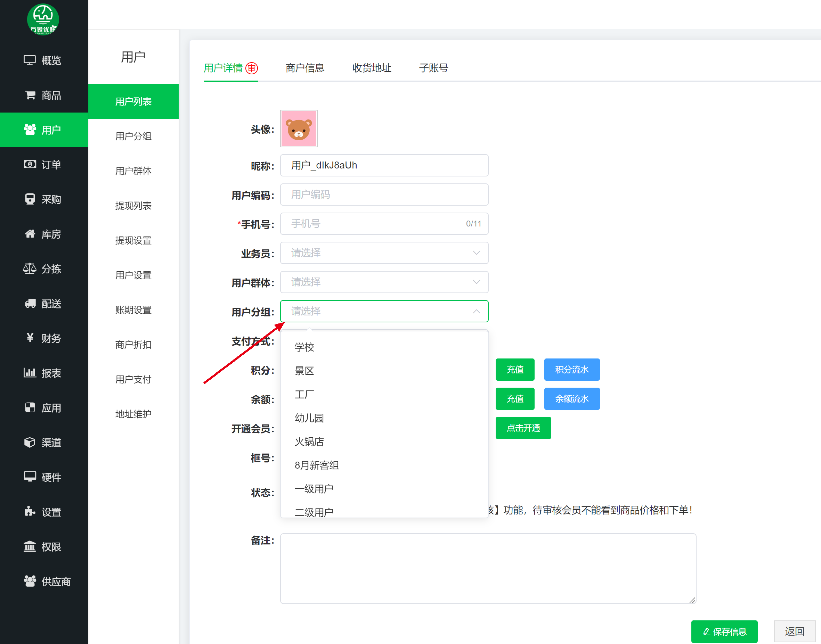The height and width of the screenshot is (644, 821).
Task: Click the bear avatar thumbnail
Action: point(298,129)
